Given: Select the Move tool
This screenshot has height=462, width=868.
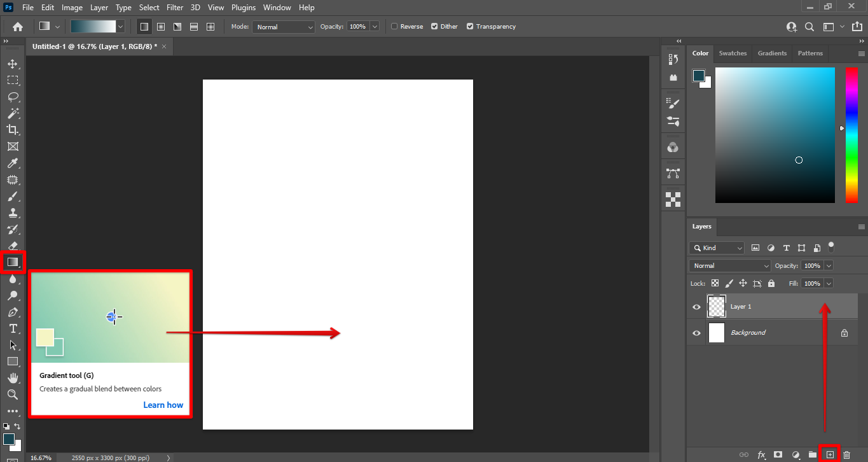Looking at the screenshot, I should pos(13,64).
